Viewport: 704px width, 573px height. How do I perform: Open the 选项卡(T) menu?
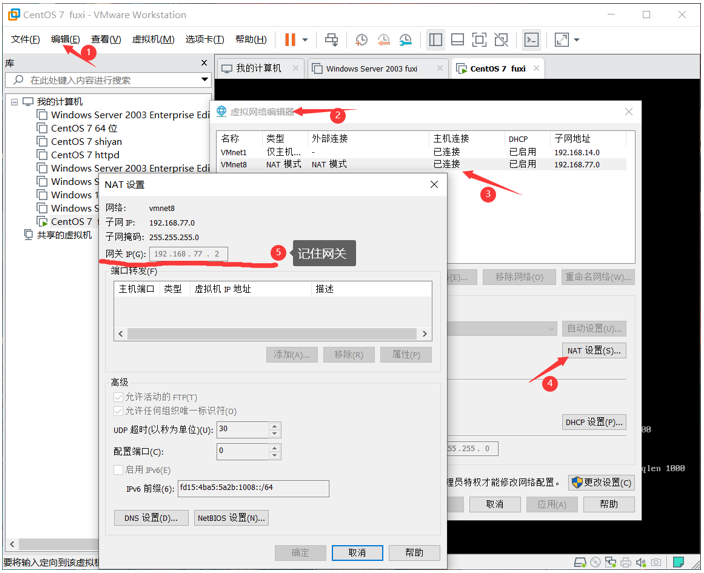(205, 40)
